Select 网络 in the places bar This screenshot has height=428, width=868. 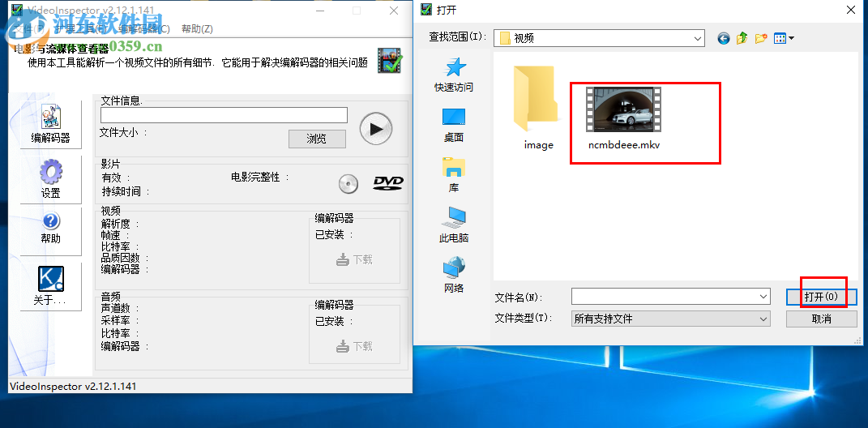(x=454, y=275)
